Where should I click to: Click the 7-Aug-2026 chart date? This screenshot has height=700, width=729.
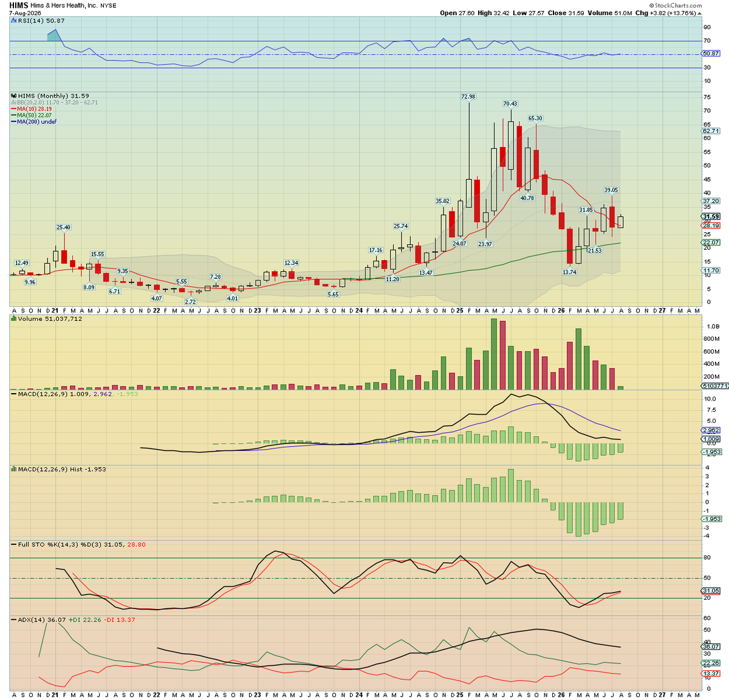coord(24,13)
